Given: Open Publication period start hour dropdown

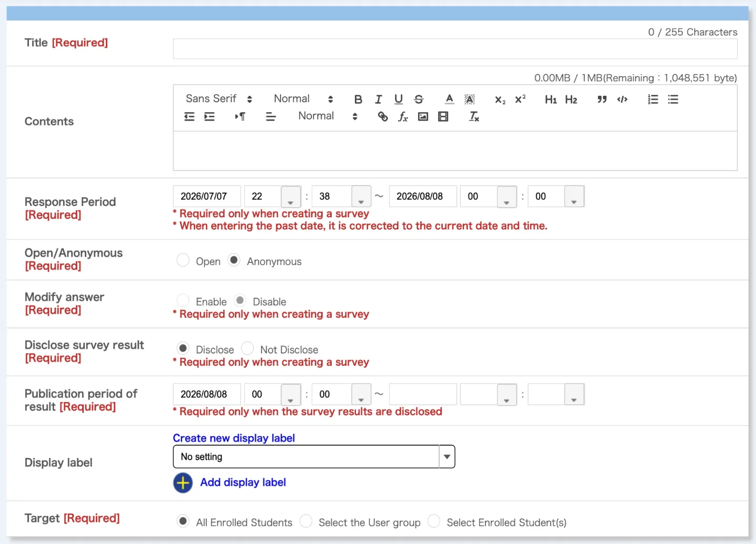Looking at the screenshot, I should point(291,395).
